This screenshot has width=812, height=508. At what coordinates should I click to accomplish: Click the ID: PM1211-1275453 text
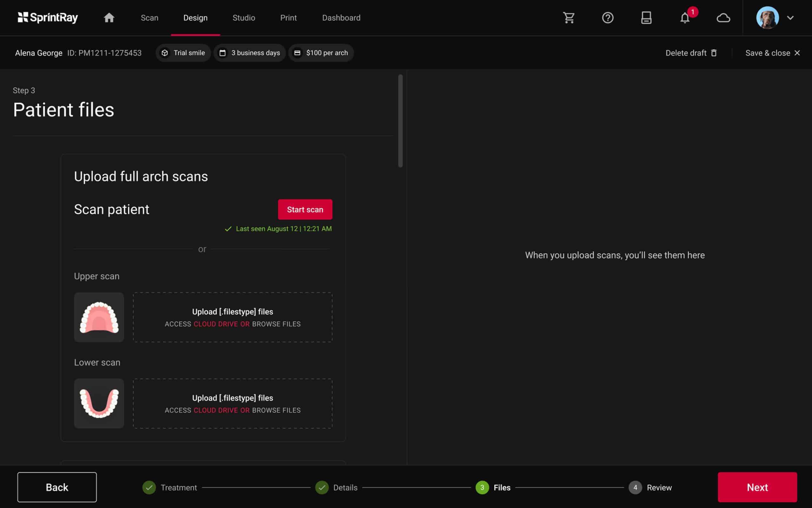[x=104, y=53]
